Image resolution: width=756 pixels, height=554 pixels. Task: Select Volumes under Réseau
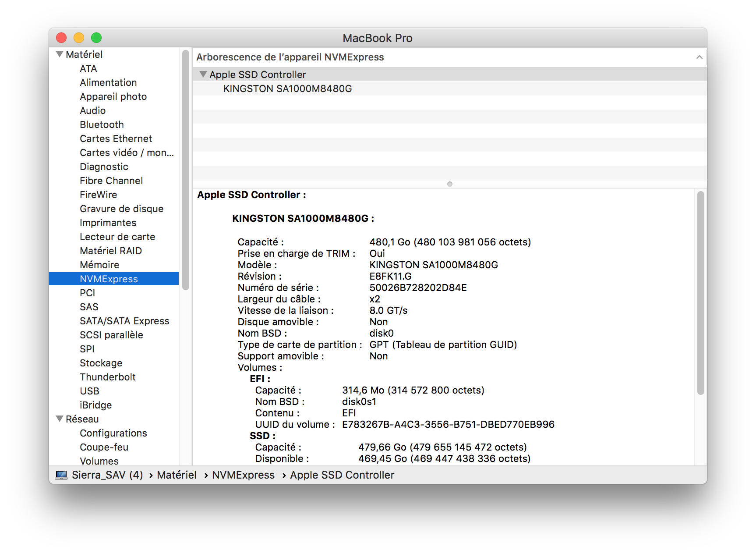tap(99, 461)
